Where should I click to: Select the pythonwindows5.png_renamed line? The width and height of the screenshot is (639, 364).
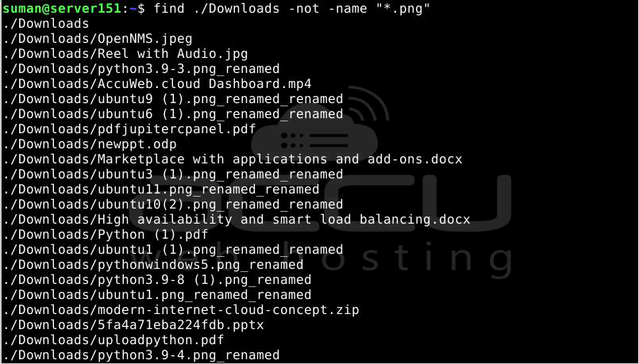point(153,265)
